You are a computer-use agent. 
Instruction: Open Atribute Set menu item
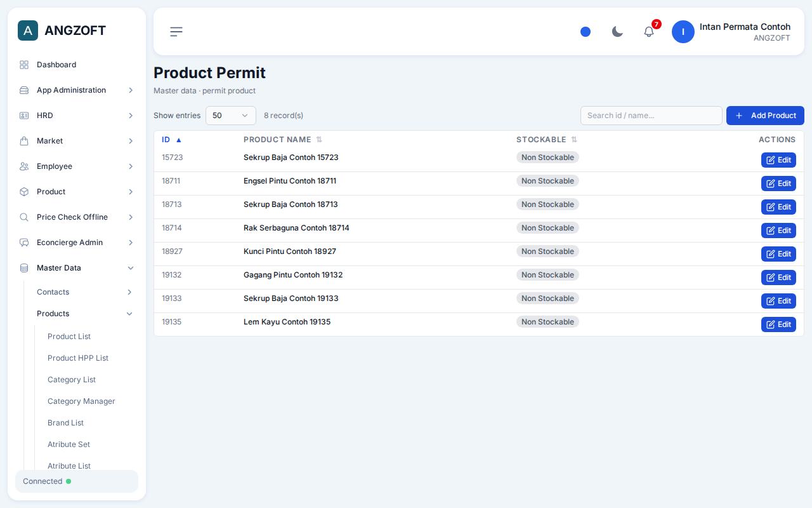coord(69,444)
